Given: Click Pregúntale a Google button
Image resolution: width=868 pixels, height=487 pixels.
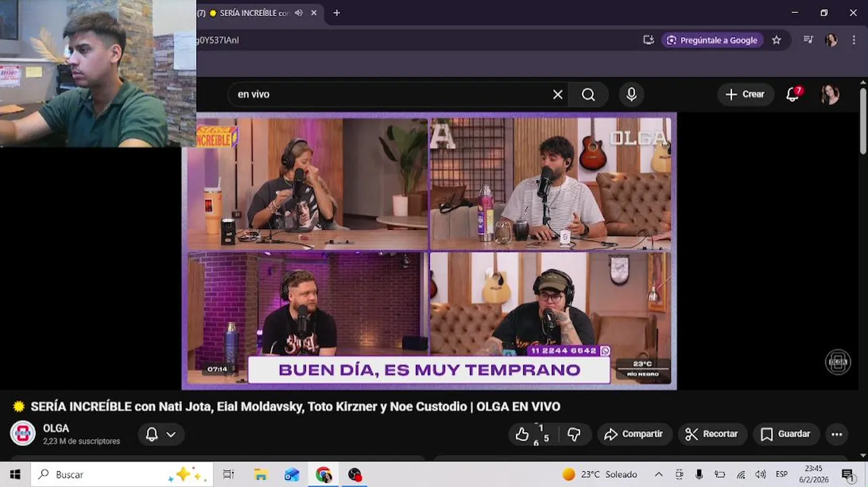Looking at the screenshot, I should (x=712, y=40).
